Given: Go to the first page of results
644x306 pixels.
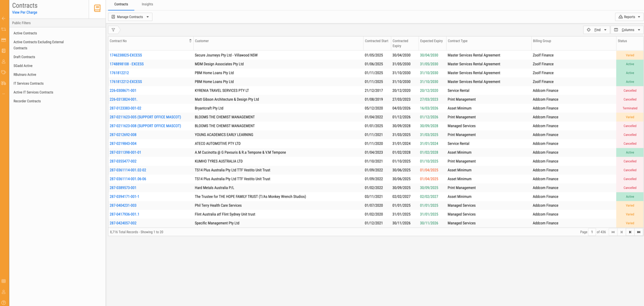Looking at the screenshot, I should click(613, 232).
